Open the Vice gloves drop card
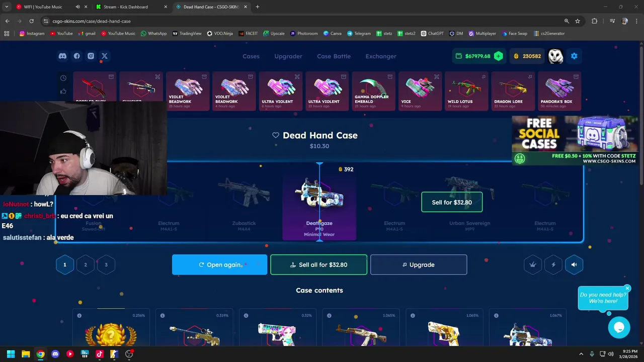The image size is (644, 362). click(420, 91)
